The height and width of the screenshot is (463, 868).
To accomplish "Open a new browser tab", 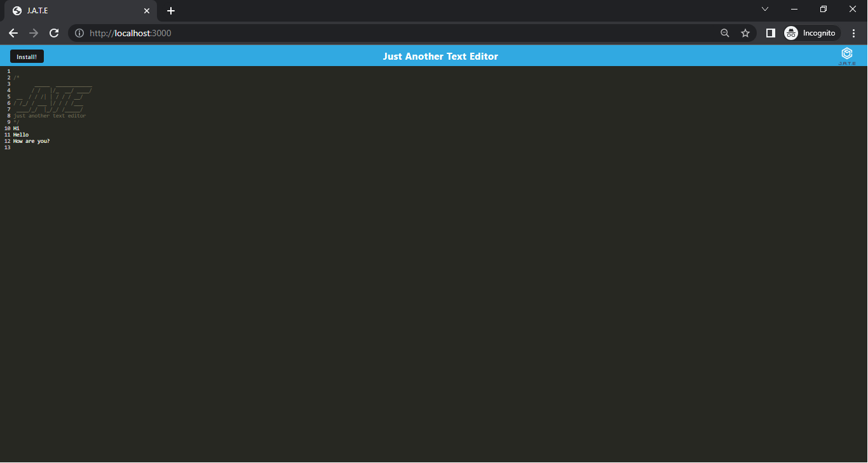I will click(170, 11).
